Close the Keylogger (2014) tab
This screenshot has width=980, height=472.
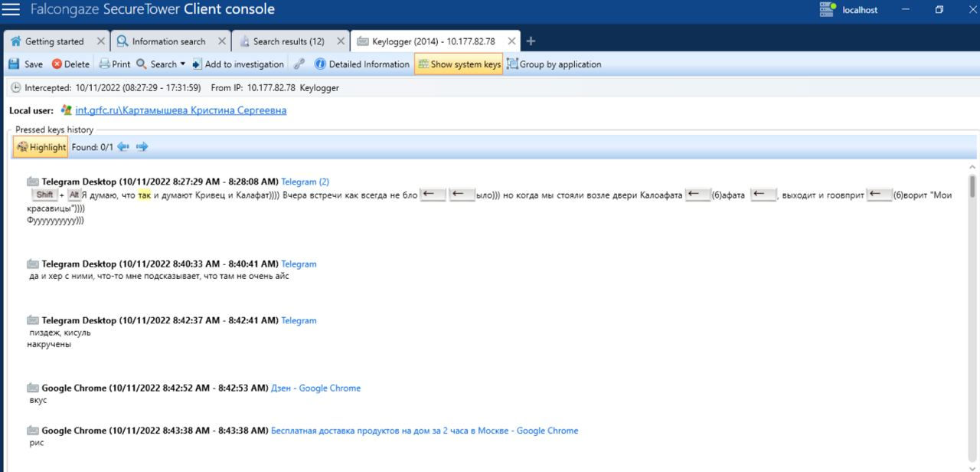[511, 41]
